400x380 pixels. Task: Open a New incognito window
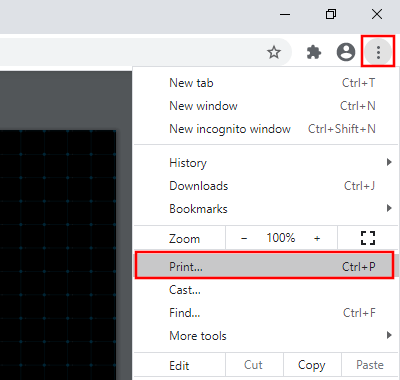pos(266,129)
